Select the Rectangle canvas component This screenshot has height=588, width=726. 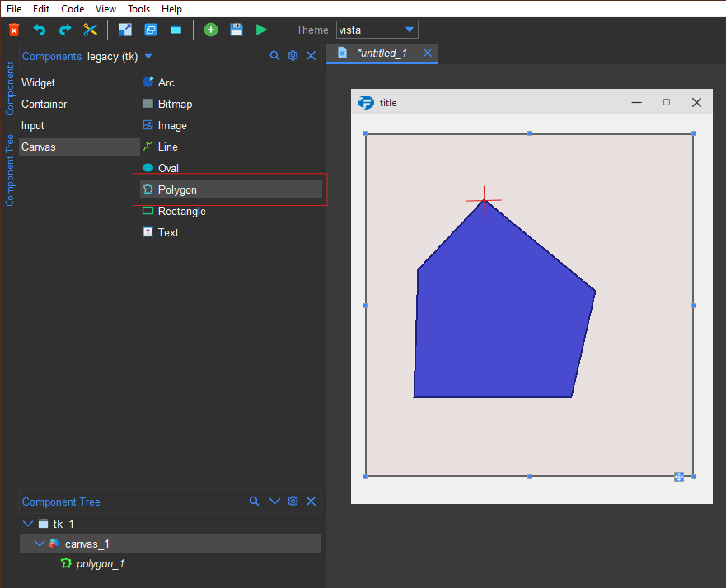pos(231,211)
